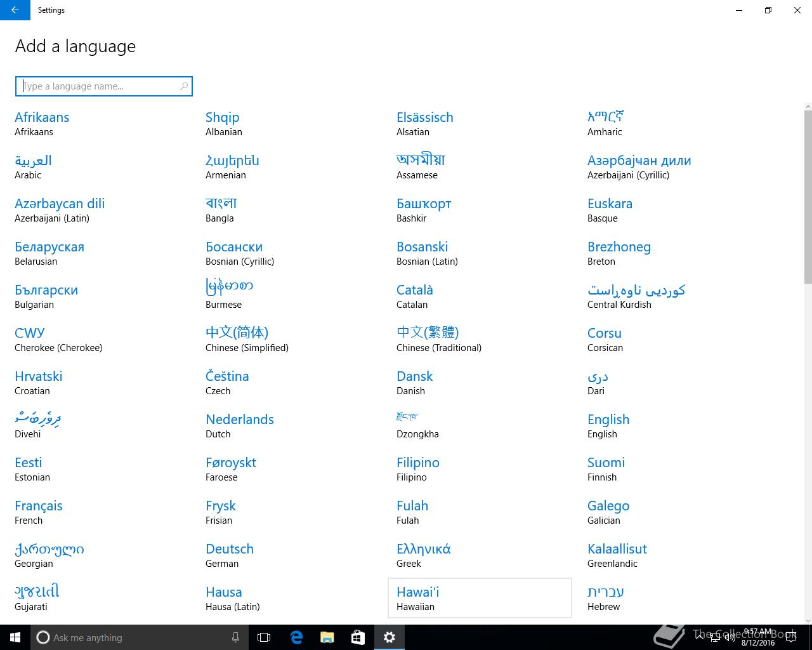Open the Windows Store taskbar icon

tap(358, 637)
